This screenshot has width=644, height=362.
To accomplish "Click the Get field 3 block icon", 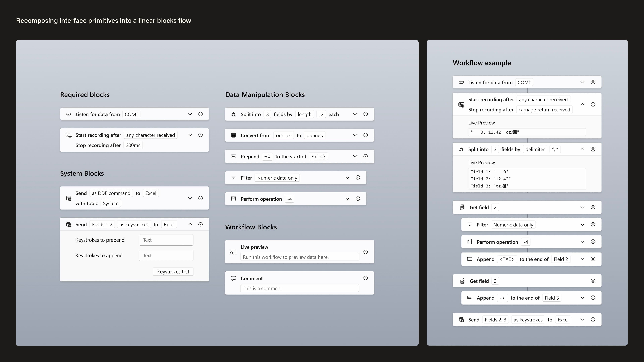I will [x=462, y=281].
